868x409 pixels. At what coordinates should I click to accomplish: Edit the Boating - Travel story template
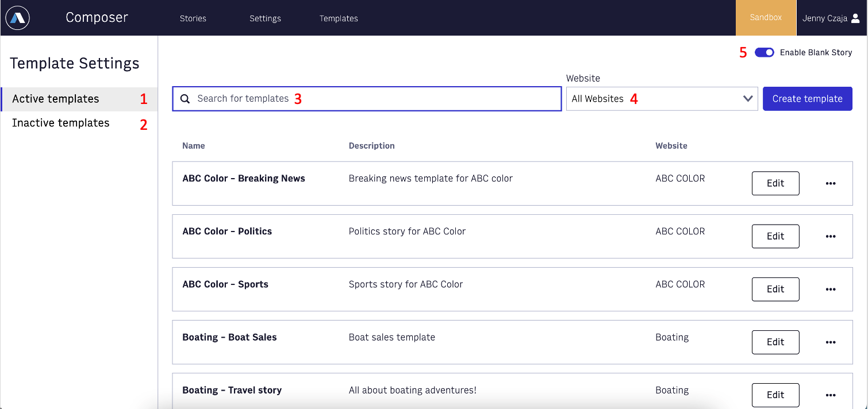coord(775,395)
